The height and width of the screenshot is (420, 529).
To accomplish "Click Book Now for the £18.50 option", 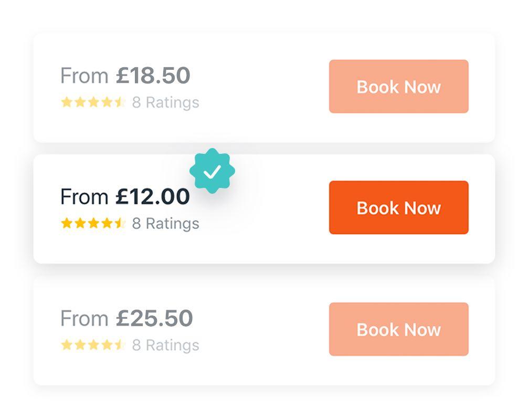I will click(399, 87).
